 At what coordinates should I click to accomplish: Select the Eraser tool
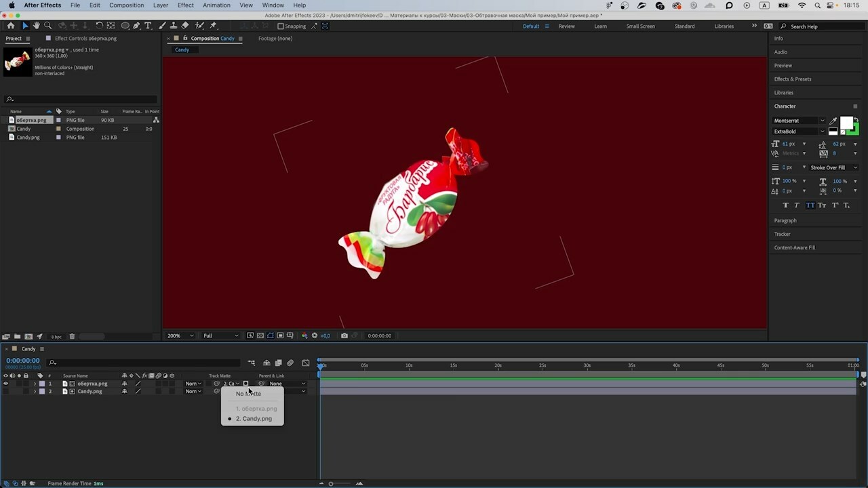coord(185,26)
